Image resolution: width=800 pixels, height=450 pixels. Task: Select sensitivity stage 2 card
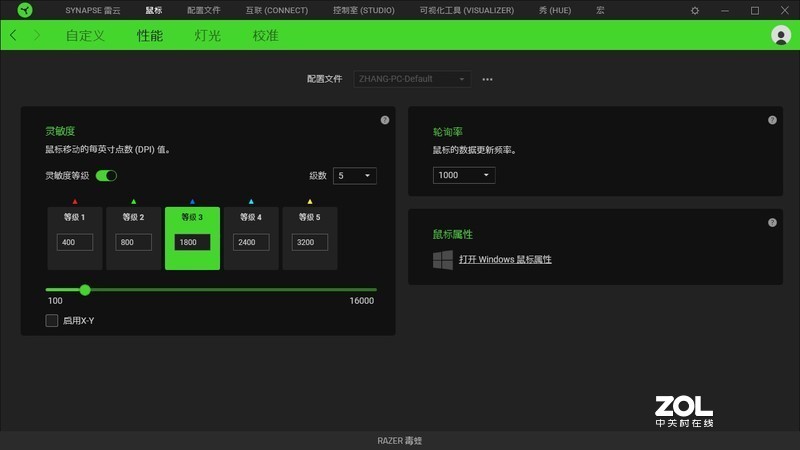[x=134, y=238]
